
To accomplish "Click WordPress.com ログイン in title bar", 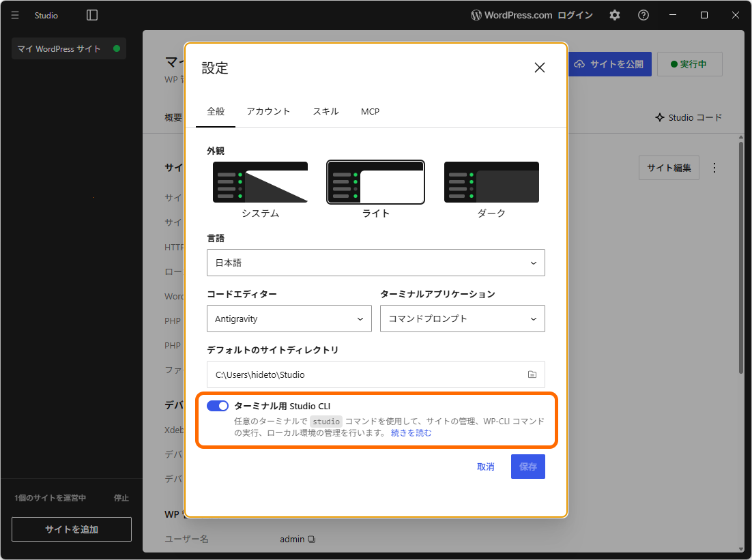I will [532, 15].
